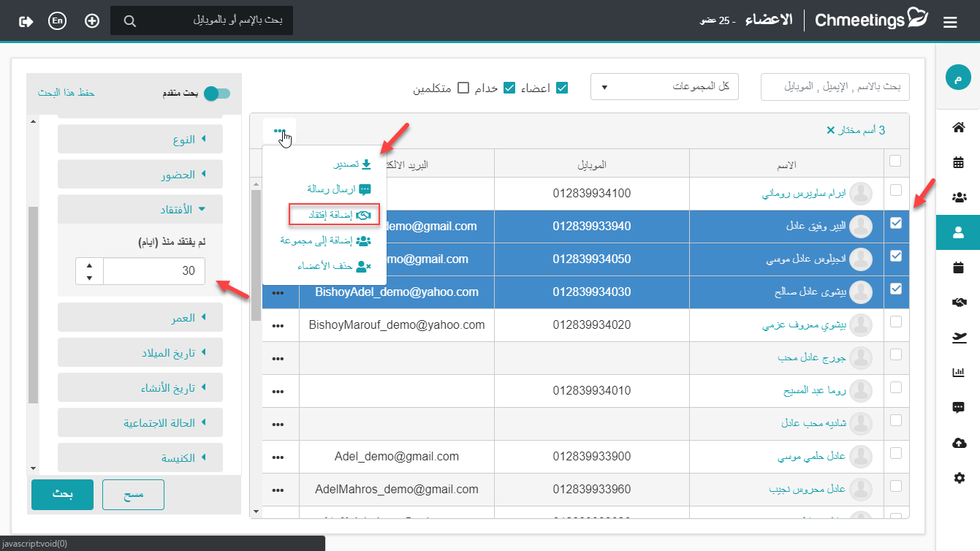The height and width of the screenshot is (551, 980).
Task: Open the reports chart sidebar icon
Action: point(959,372)
